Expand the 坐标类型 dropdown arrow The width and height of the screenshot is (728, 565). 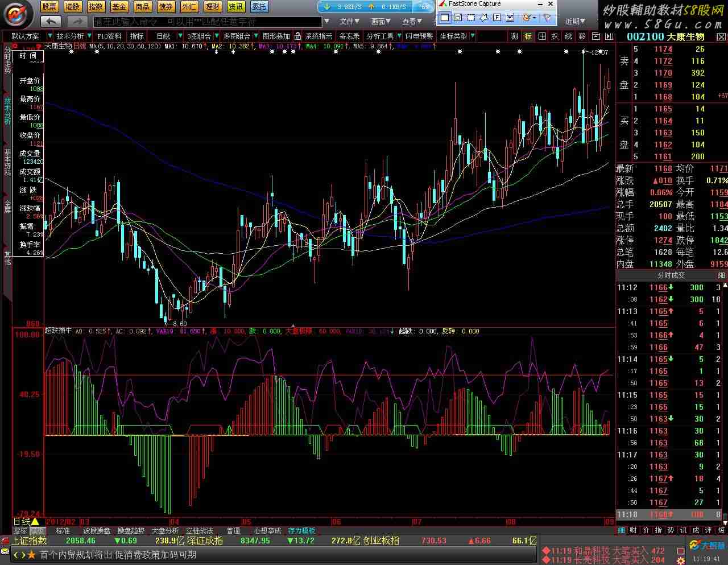(471, 36)
